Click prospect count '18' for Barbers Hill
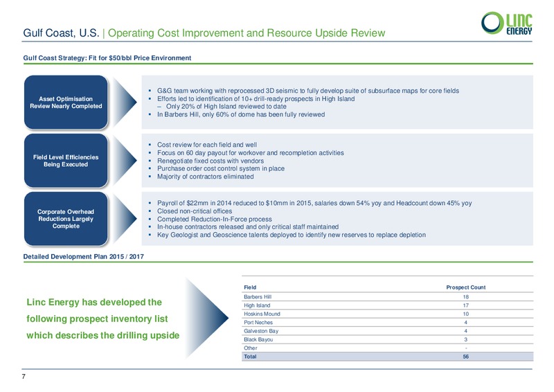This screenshot has width=554, height=392. [x=465, y=297]
